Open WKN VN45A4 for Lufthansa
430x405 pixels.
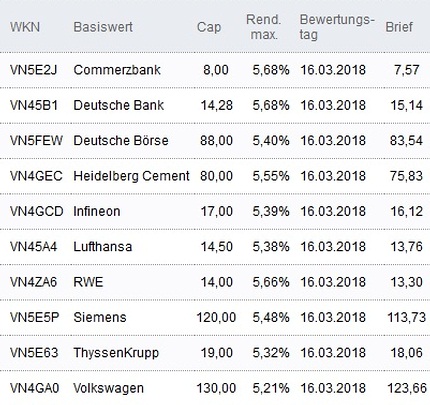[x=34, y=247]
